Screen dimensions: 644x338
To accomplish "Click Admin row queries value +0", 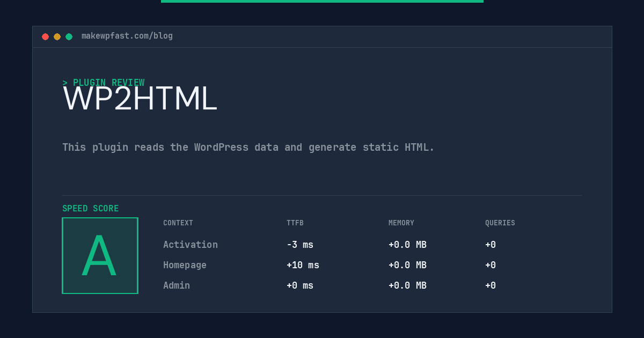I will 491,285.
